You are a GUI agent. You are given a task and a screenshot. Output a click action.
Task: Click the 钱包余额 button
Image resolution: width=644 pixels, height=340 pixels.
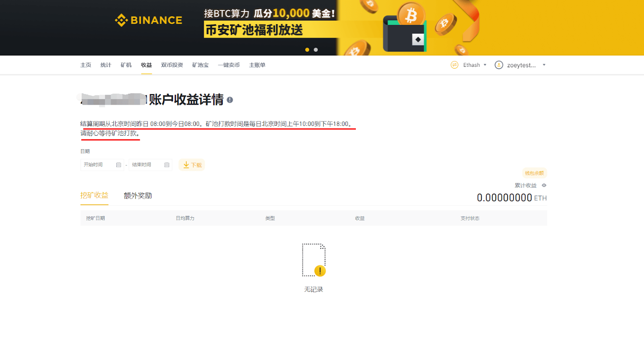(534, 173)
